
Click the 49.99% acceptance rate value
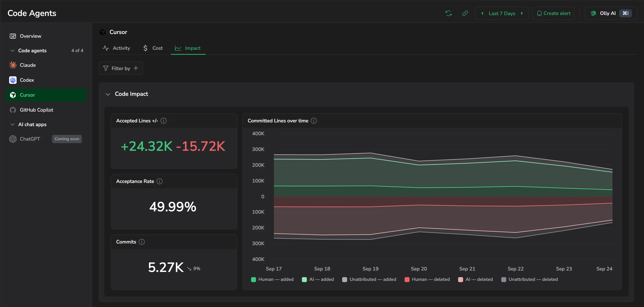click(x=173, y=207)
